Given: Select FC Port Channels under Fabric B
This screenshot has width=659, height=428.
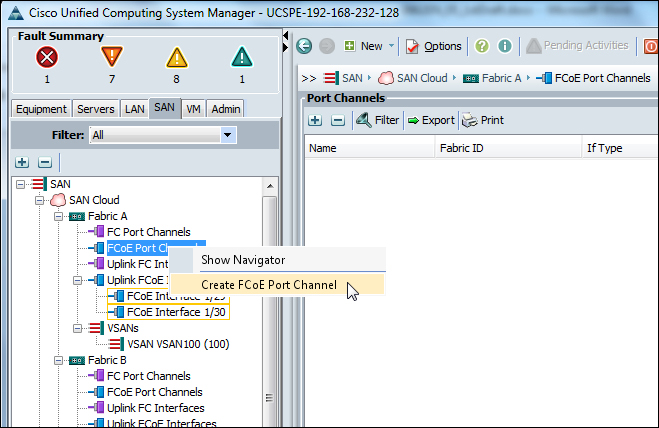Looking at the screenshot, I should click(148, 376).
